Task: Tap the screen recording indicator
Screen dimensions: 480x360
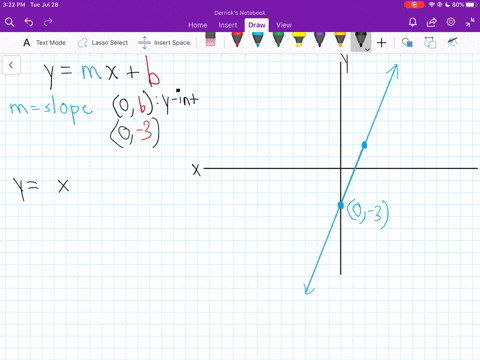Action: (x=414, y=5)
